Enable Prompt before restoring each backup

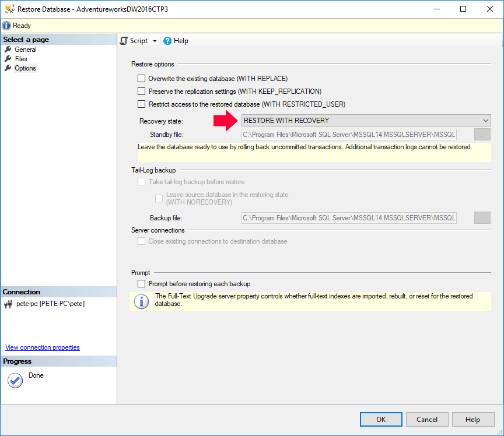coord(141,284)
